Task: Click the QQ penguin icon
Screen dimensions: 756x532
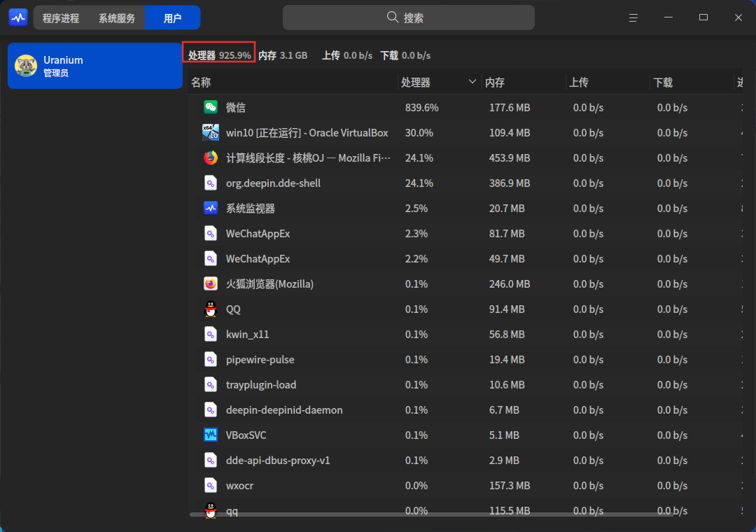Action: [211, 309]
